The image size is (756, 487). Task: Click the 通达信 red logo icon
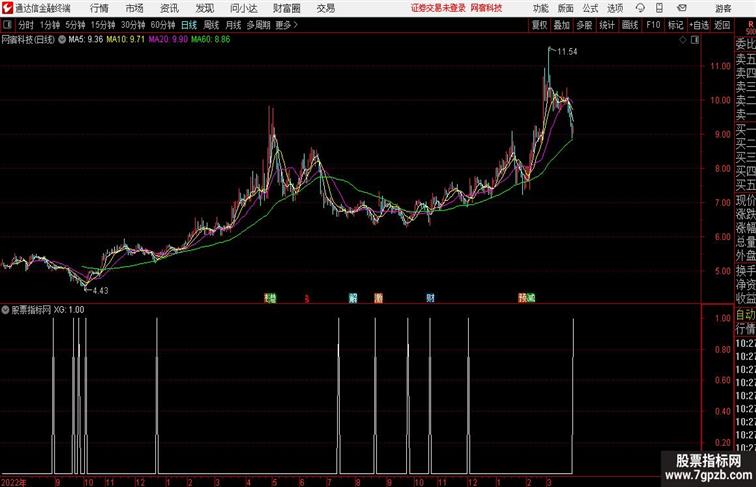point(7,8)
